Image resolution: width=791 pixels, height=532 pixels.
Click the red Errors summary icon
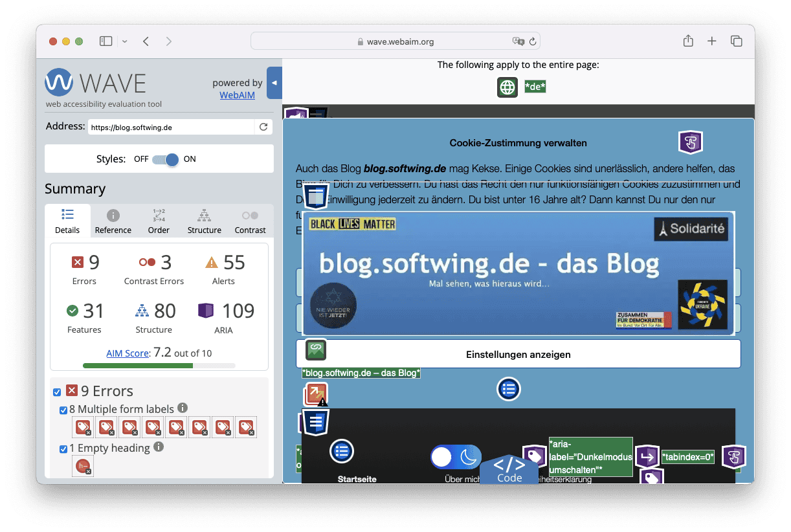(78, 262)
